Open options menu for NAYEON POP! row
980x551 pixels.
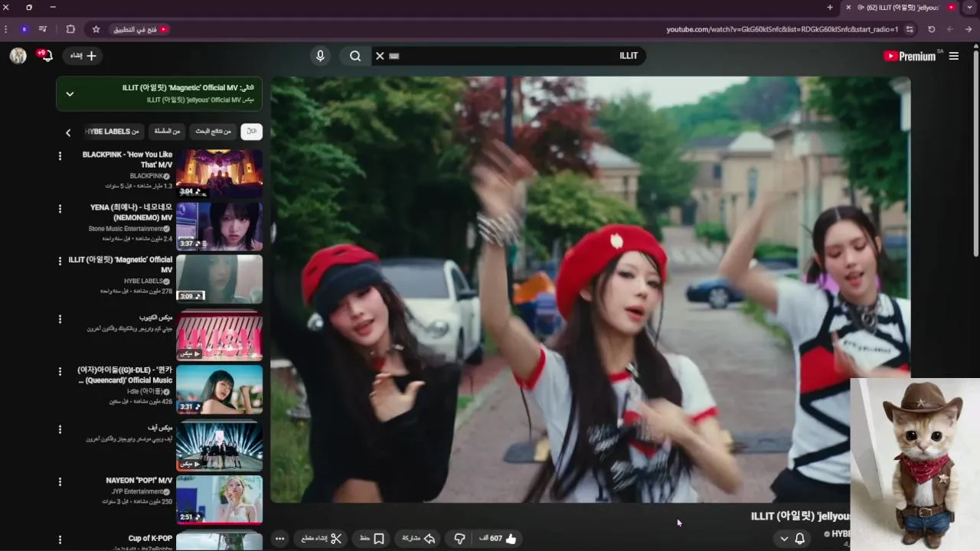click(60, 482)
